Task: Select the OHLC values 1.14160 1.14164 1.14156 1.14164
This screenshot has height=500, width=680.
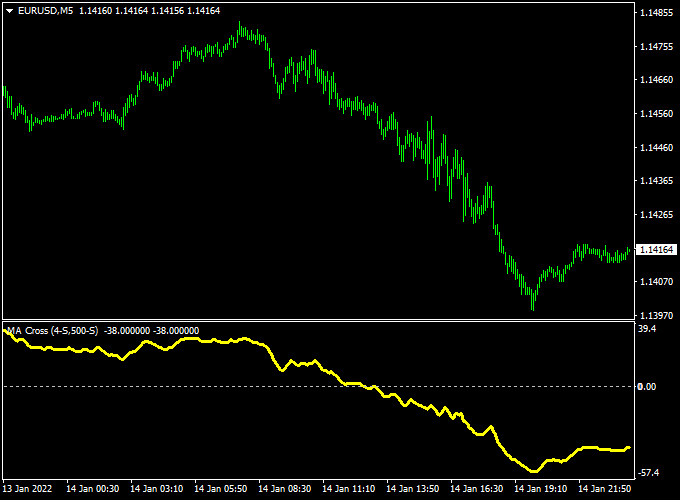Action: pyautogui.click(x=150, y=11)
